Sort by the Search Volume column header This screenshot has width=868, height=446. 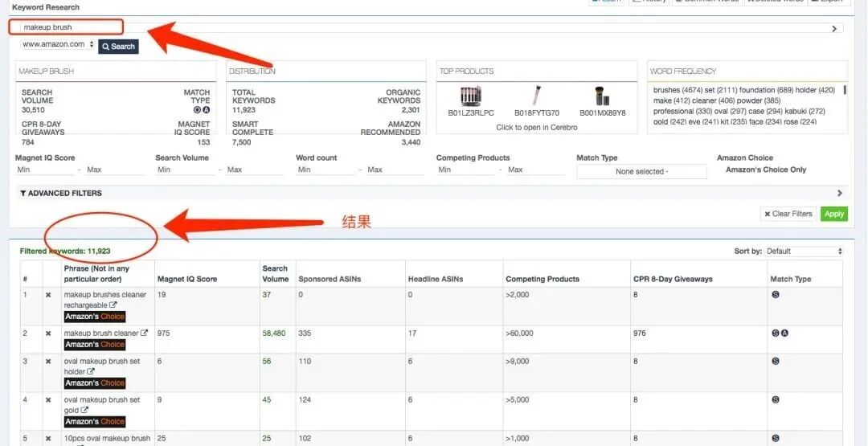[275, 274]
